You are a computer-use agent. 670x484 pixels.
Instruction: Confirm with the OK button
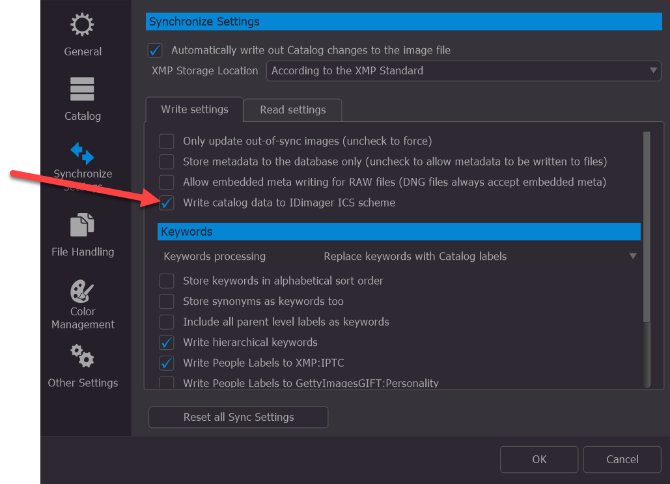coord(539,459)
